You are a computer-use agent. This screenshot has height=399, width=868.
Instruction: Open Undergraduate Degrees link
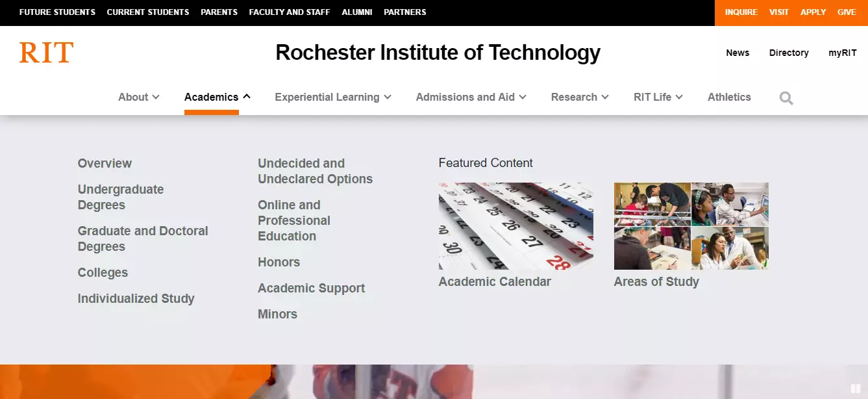coord(121,197)
